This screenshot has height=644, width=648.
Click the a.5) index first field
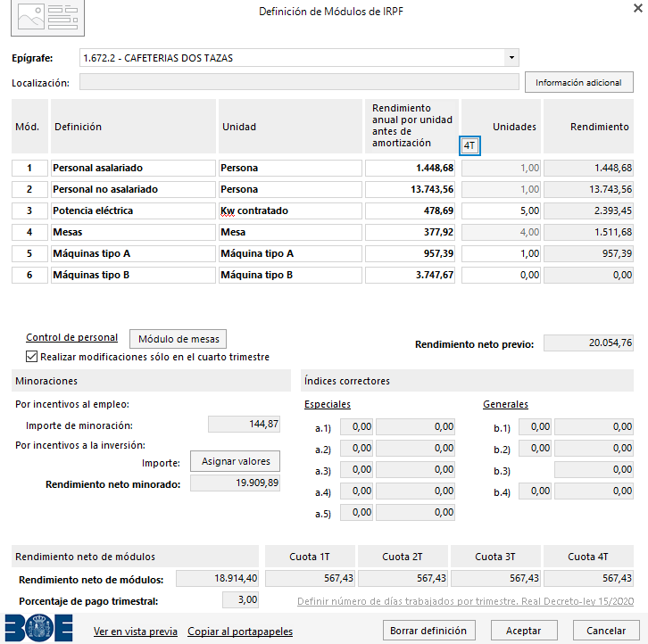click(x=356, y=513)
